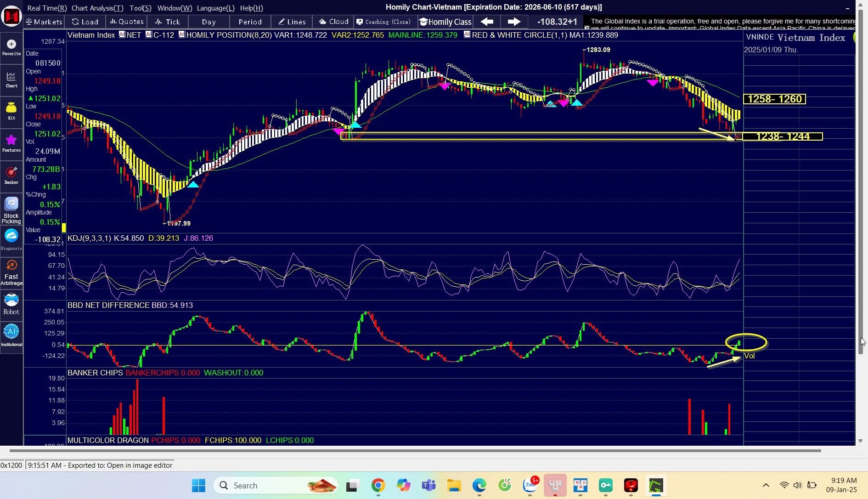Open Microsoft Teams from the taskbar
The width and height of the screenshot is (868, 499).
point(428,486)
